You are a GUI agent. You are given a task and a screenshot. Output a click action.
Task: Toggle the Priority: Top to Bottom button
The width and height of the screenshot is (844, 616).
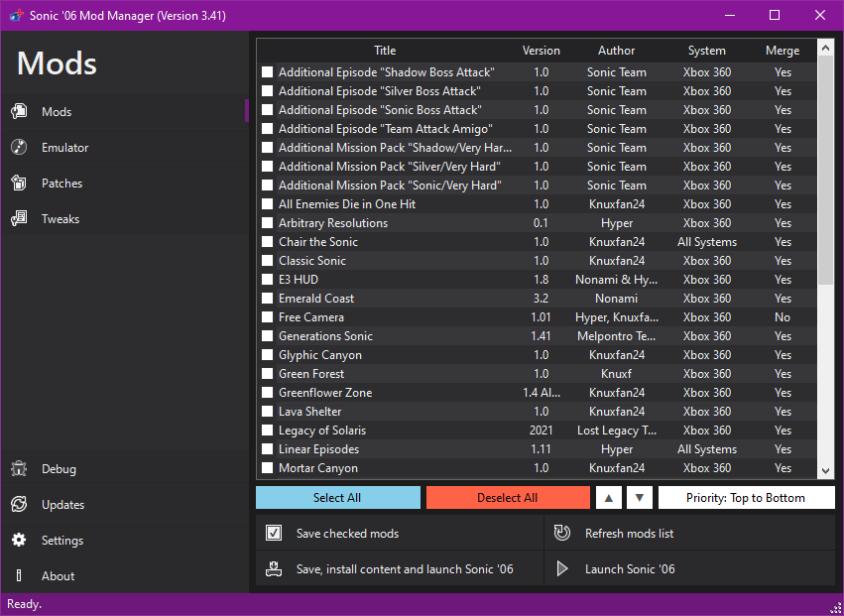(x=746, y=498)
